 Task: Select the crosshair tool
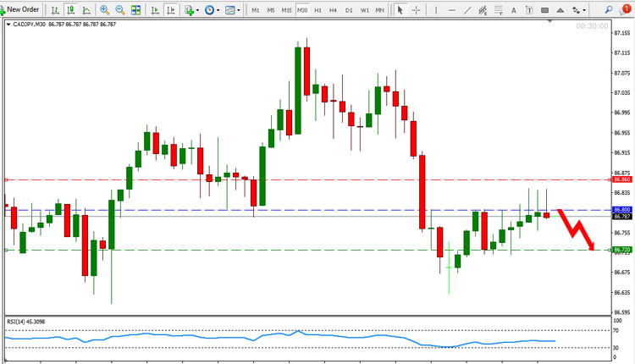click(x=416, y=10)
